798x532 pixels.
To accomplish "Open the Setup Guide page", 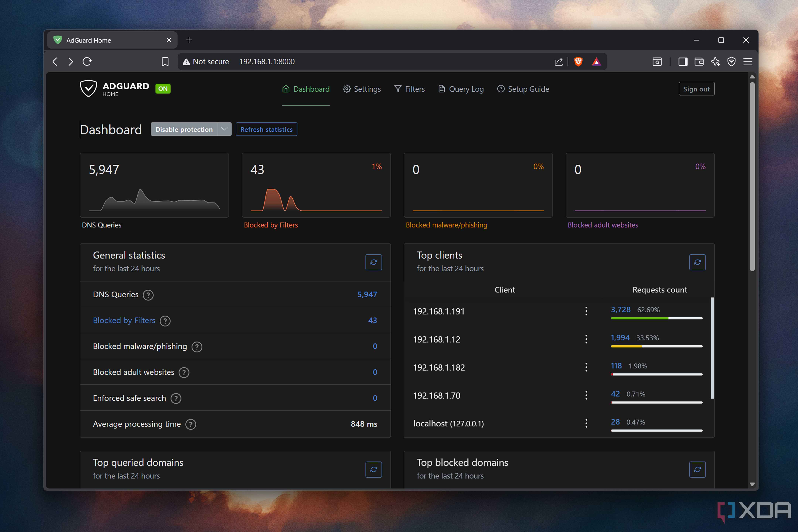I will 523,89.
